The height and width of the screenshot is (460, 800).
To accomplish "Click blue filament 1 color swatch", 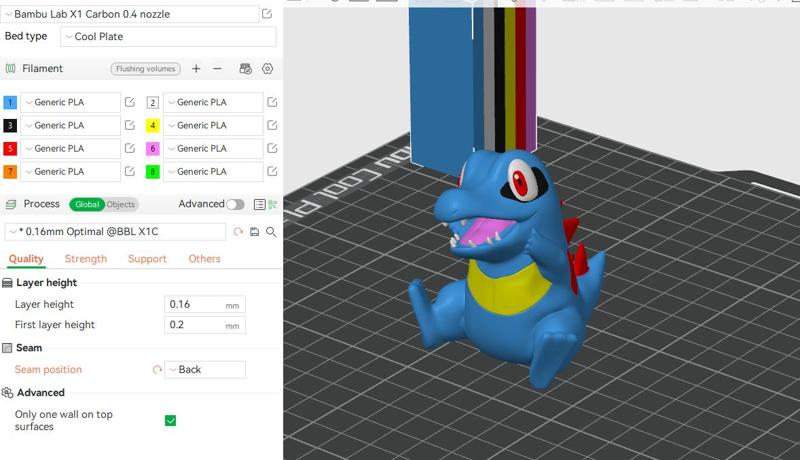I will pyautogui.click(x=10, y=103).
